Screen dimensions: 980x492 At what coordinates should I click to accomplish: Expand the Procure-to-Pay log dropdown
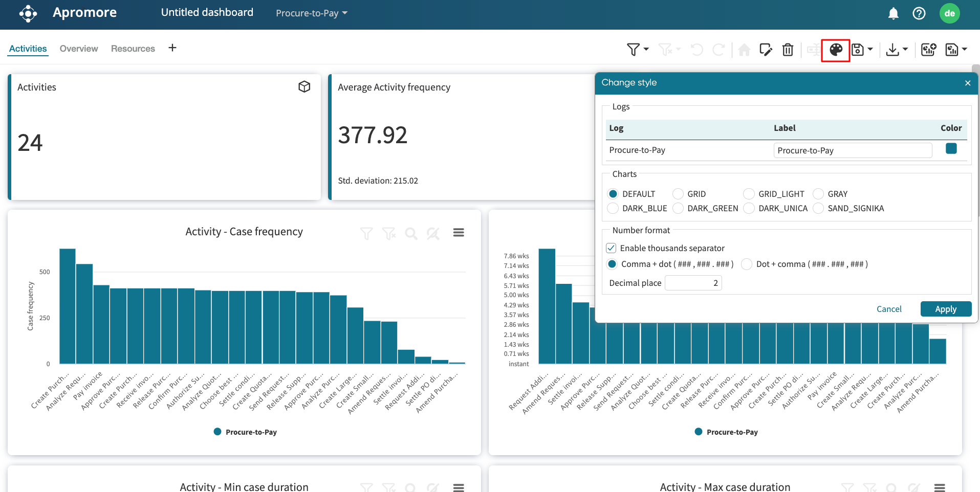point(311,13)
